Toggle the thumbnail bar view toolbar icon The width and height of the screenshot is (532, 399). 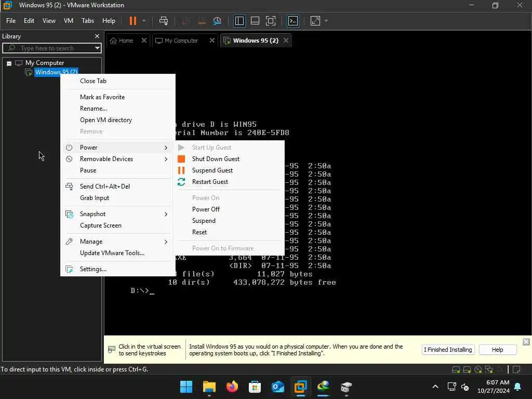(255, 21)
